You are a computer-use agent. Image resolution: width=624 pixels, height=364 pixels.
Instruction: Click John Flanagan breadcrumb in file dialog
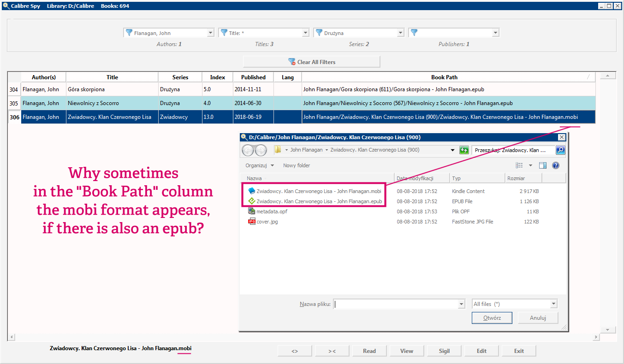click(306, 150)
